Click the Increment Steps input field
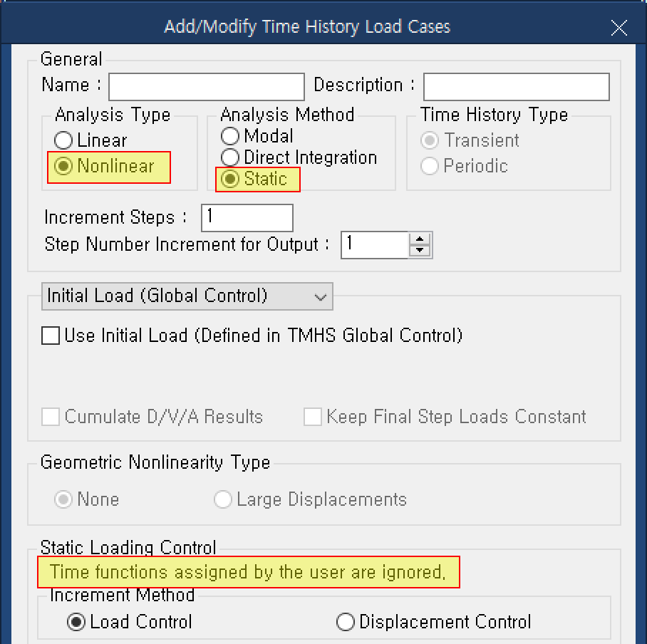This screenshot has width=647, height=644. (247, 217)
